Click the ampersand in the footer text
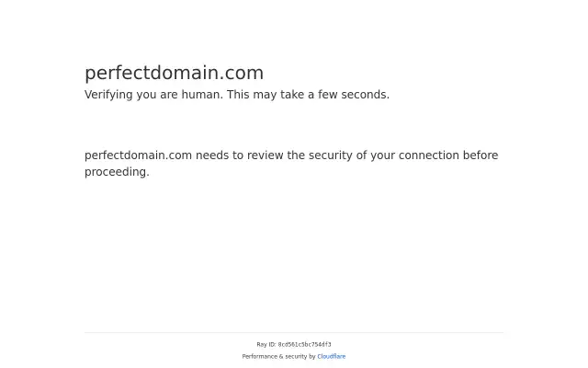Screen dimensions: 588x368 tap(281, 356)
